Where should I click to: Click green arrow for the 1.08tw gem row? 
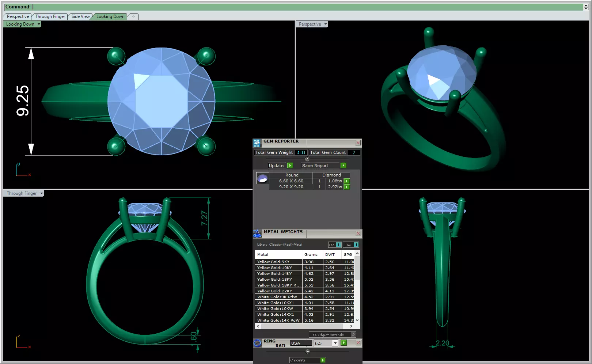pos(347,181)
